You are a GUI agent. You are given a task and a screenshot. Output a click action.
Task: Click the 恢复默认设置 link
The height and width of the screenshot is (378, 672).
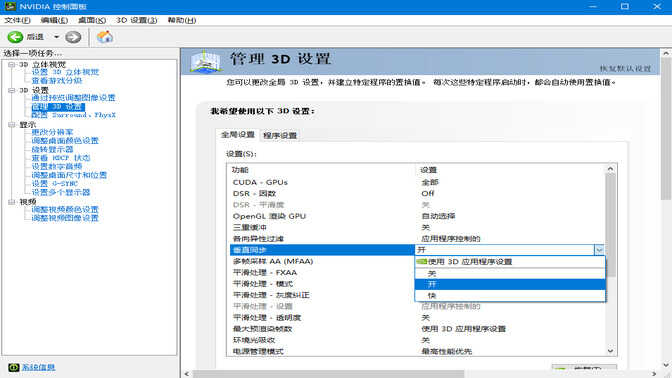[x=625, y=69]
